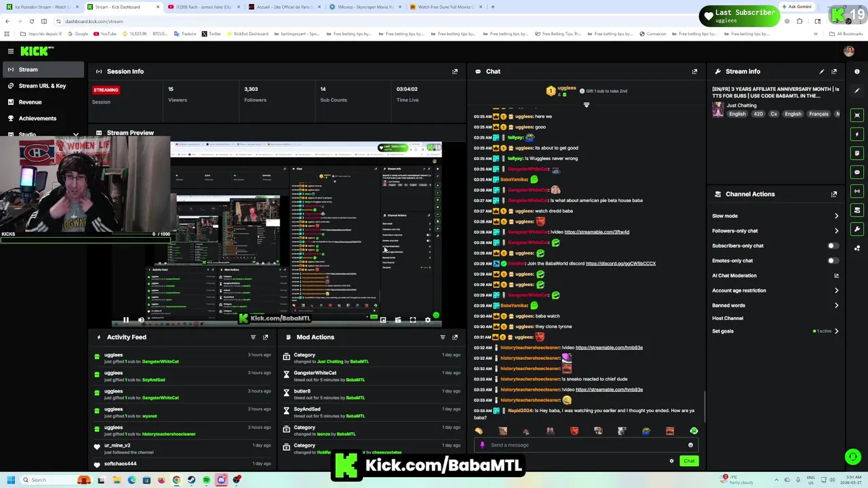Pause the stream preview player

(x=125, y=320)
